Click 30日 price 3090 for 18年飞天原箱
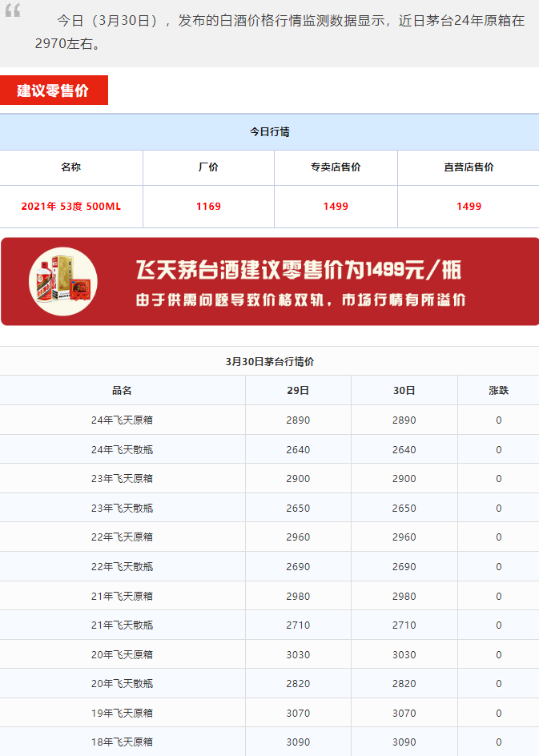This screenshot has width=539, height=756. coord(404,742)
